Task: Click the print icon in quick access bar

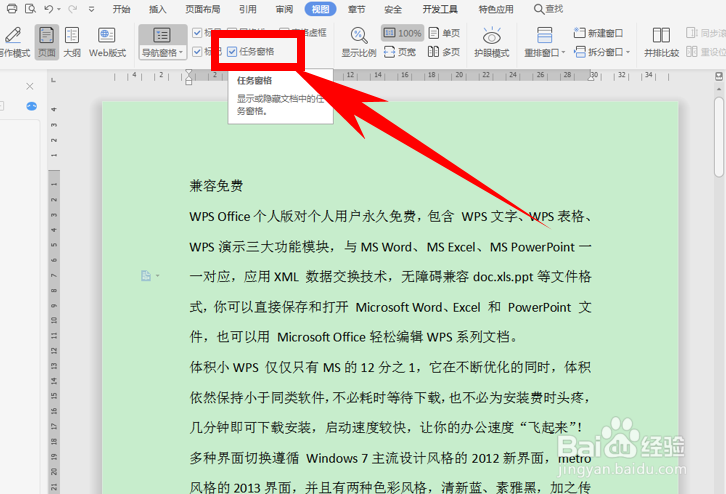Action: click(12, 8)
